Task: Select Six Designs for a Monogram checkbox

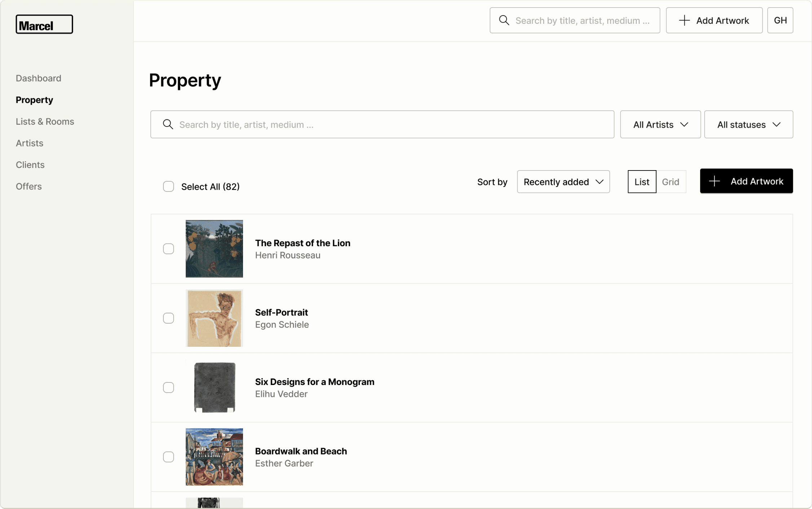Action: (168, 388)
